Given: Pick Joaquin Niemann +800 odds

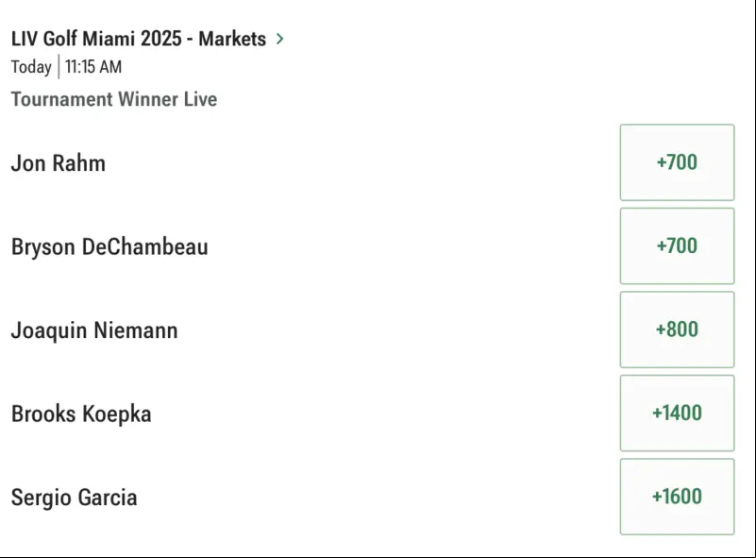Looking at the screenshot, I should pyautogui.click(x=677, y=330).
